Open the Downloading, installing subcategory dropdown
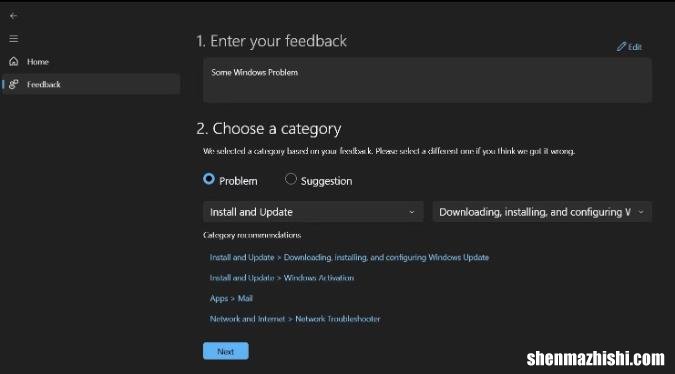Screen dimensions: 675x374 tap(542, 212)
